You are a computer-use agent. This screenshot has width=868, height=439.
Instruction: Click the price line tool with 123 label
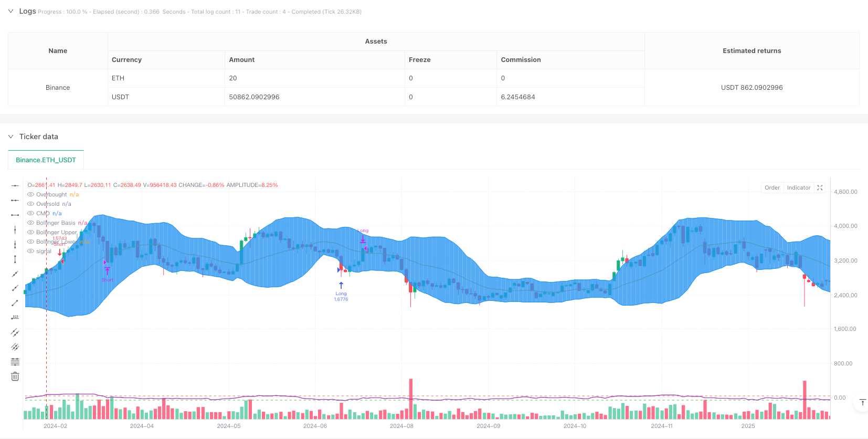point(15,318)
